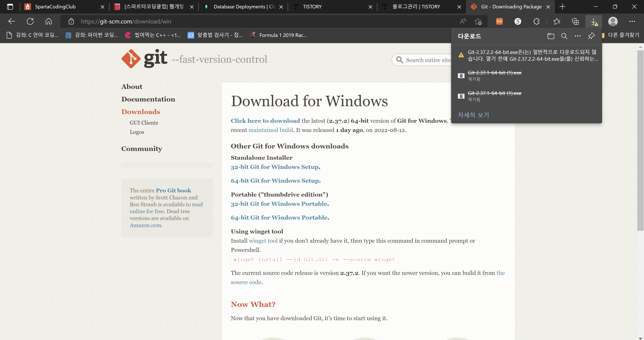Image resolution: width=644 pixels, height=340 pixels.
Task: Go back with the browser back arrow
Action: click(12, 21)
